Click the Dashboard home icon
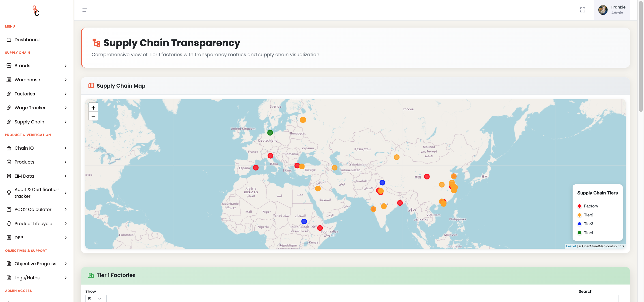 click(x=9, y=39)
